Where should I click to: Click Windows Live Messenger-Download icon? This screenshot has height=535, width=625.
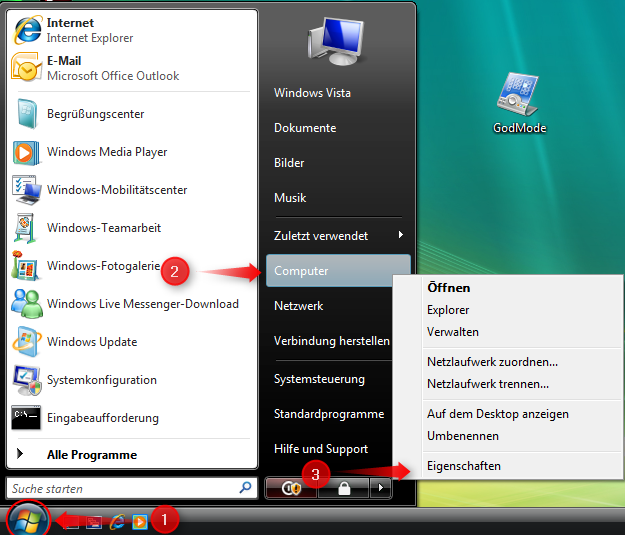(27, 304)
